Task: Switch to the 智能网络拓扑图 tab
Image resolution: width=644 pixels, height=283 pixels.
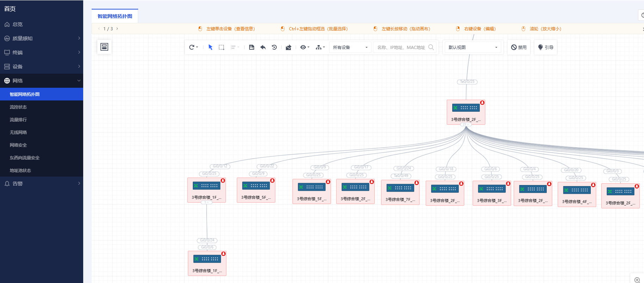Action: coord(115,16)
